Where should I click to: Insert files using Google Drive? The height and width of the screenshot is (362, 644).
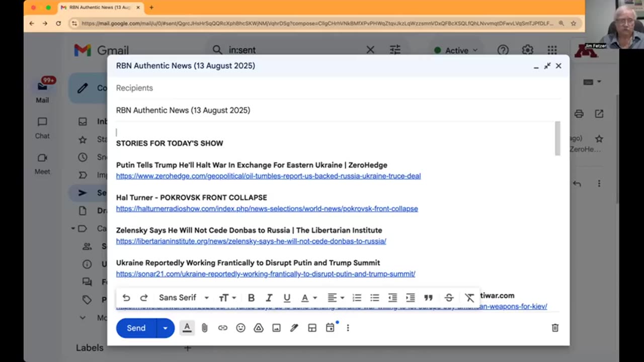point(259,328)
